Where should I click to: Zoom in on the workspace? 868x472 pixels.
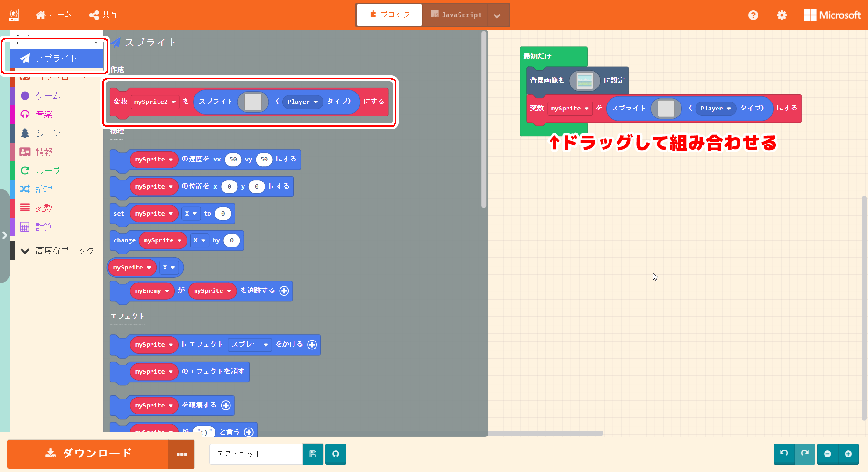click(848, 454)
